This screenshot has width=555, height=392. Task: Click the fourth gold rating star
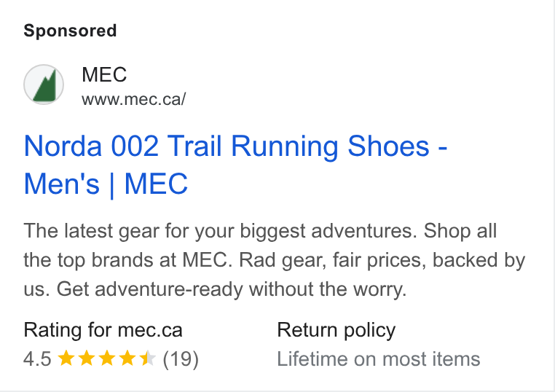click(127, 358)
